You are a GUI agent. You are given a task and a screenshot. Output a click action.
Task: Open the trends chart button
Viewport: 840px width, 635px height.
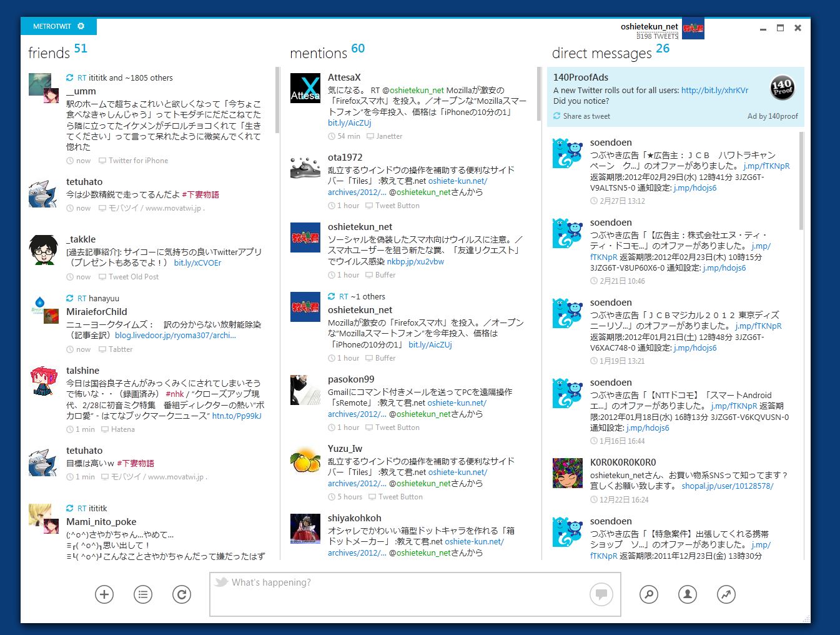click(x=726, y=594)
